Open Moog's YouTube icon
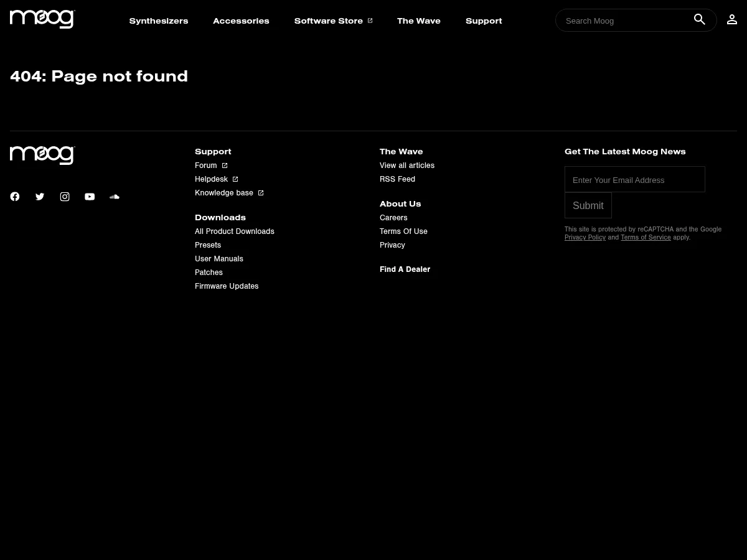Image resolution: width=747 pixels, height=560 pixels. (90, 197)
